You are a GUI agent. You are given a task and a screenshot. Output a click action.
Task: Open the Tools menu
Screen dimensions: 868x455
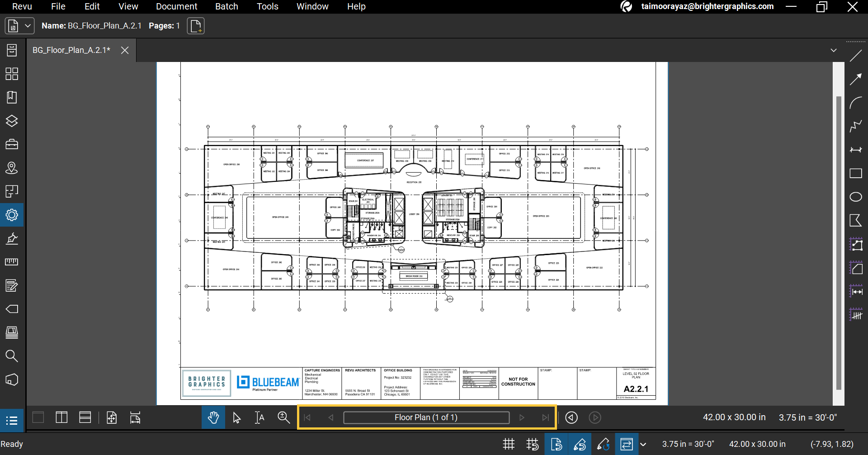point(267,6)
